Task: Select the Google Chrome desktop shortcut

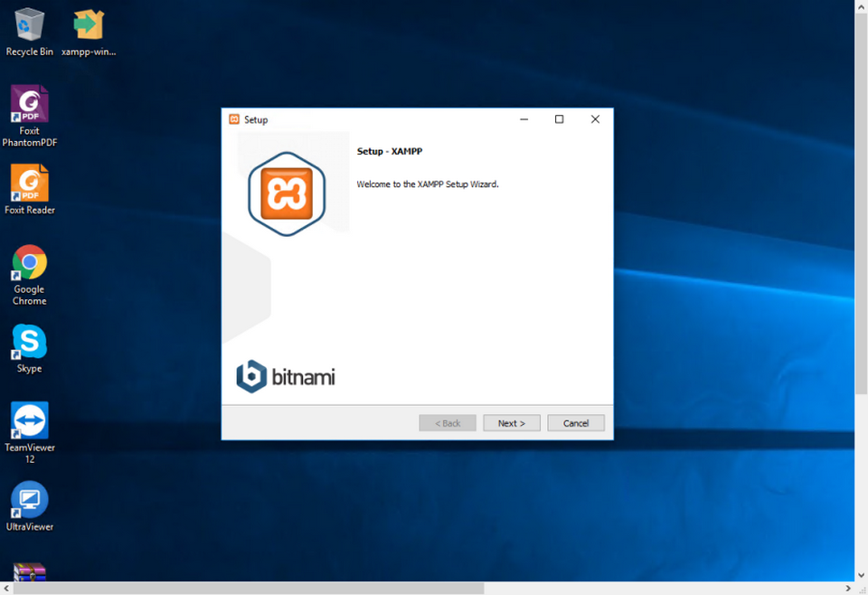Action: [x=29, y=275]
